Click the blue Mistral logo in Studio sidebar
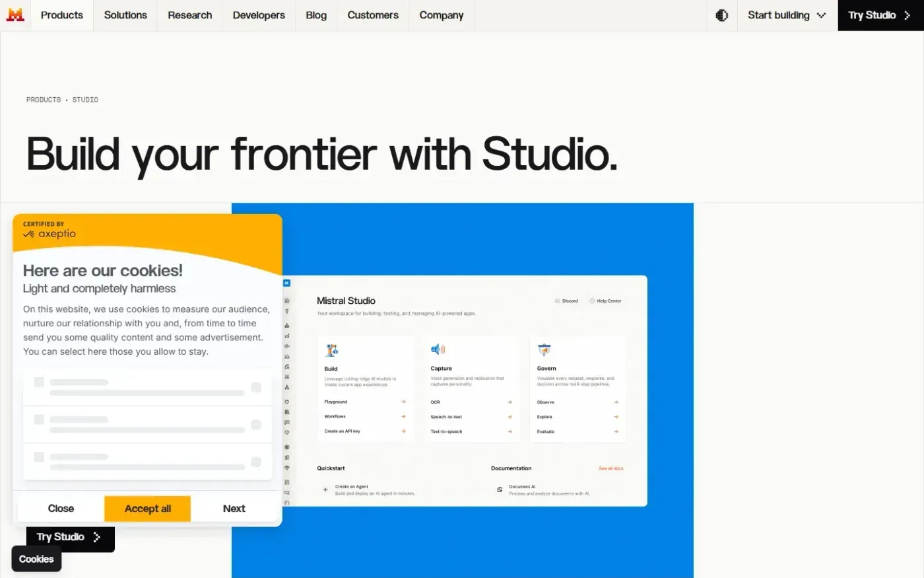924x578 pixels. (286, 283)
